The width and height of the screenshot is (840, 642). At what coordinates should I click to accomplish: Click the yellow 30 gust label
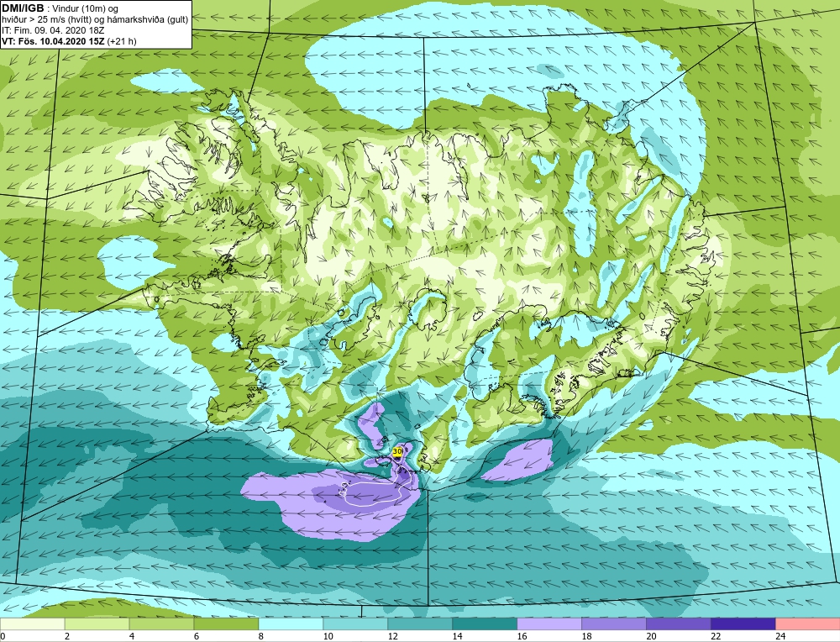pyautogui.click(x=397, y=452)
